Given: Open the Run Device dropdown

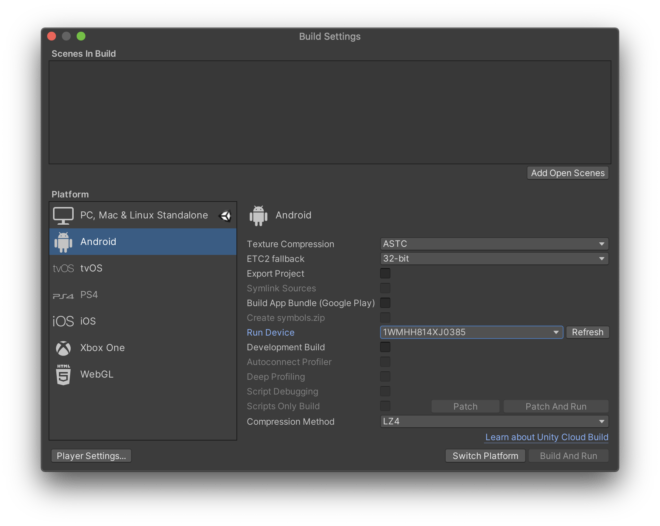Looking at the screenshot, I should pyautogui.click(x=471, y=332).
